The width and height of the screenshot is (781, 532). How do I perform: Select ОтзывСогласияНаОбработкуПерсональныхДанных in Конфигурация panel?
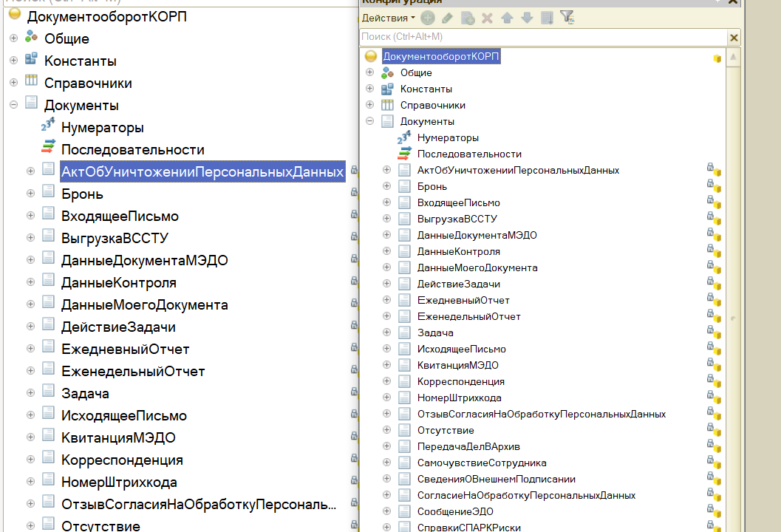(542, 414)
